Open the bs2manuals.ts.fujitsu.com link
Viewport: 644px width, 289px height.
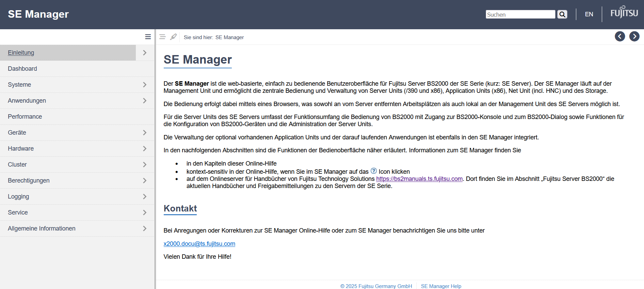coord(419,179)
